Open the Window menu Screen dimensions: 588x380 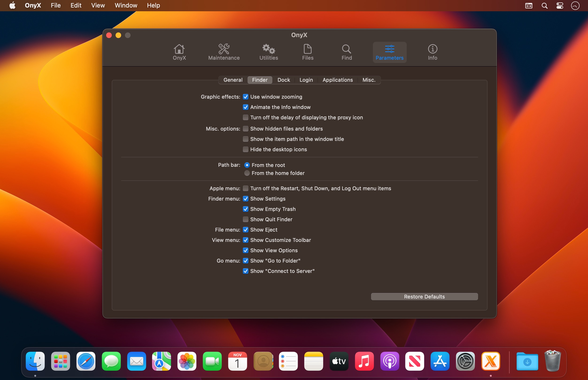[126, 5]
